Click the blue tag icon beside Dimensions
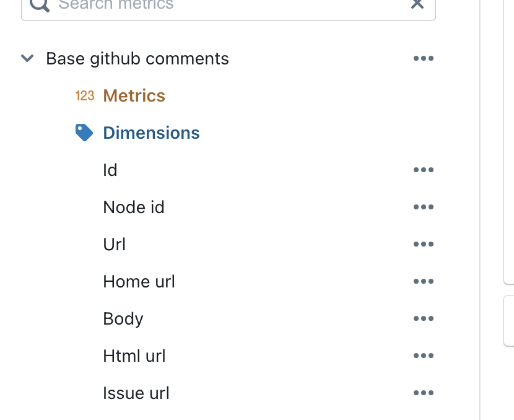Screen dimensions: 514x420 coord(84,132)
